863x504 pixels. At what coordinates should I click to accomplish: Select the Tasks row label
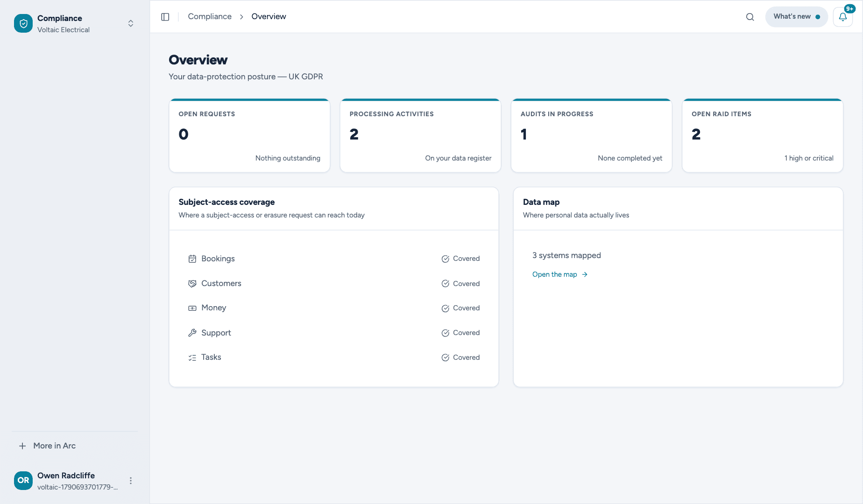(x=211, y=357)
